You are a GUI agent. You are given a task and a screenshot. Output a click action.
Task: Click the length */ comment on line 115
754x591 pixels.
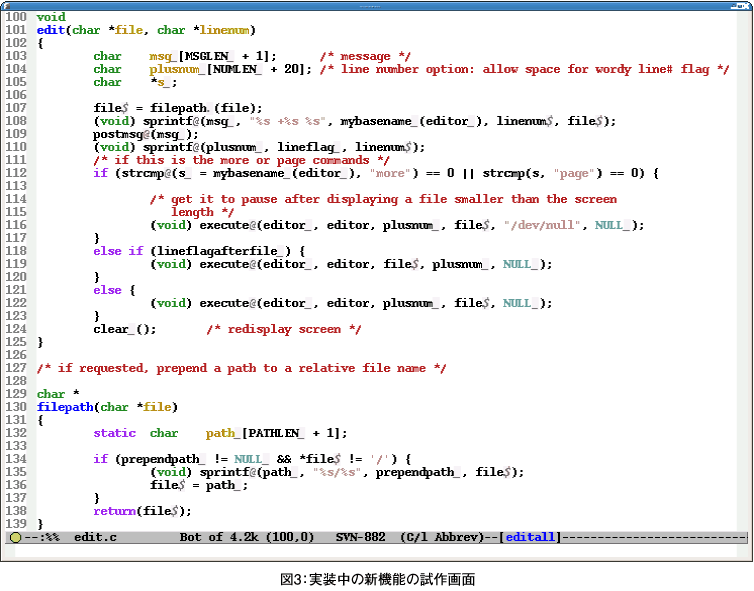tap(202, 212)
